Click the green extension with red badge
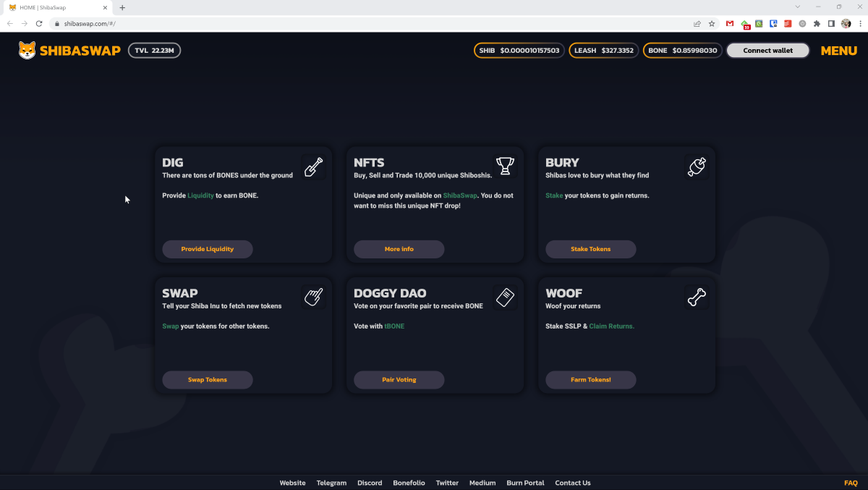 click(x=745, y=24)
